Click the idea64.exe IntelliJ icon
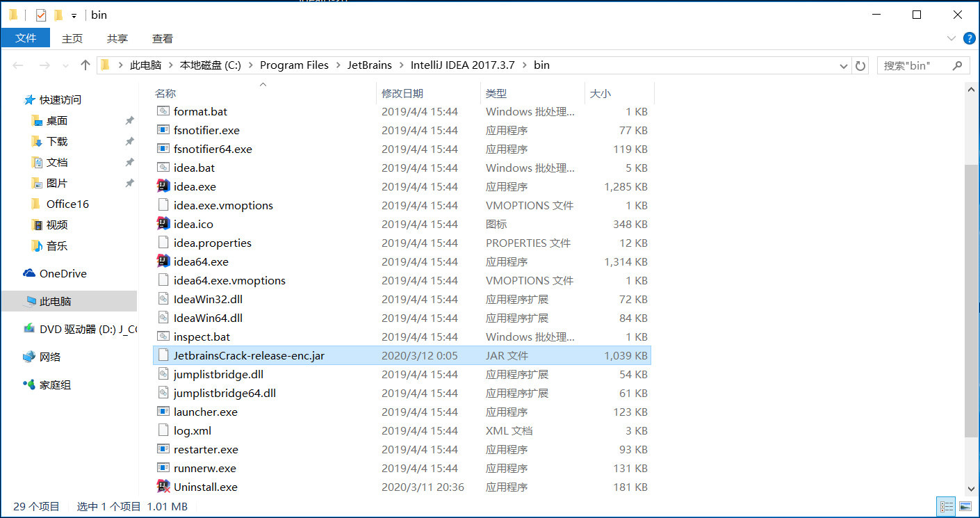Image resolution: width=980 pixels, height=518 pixels. [x=163, y=261]
